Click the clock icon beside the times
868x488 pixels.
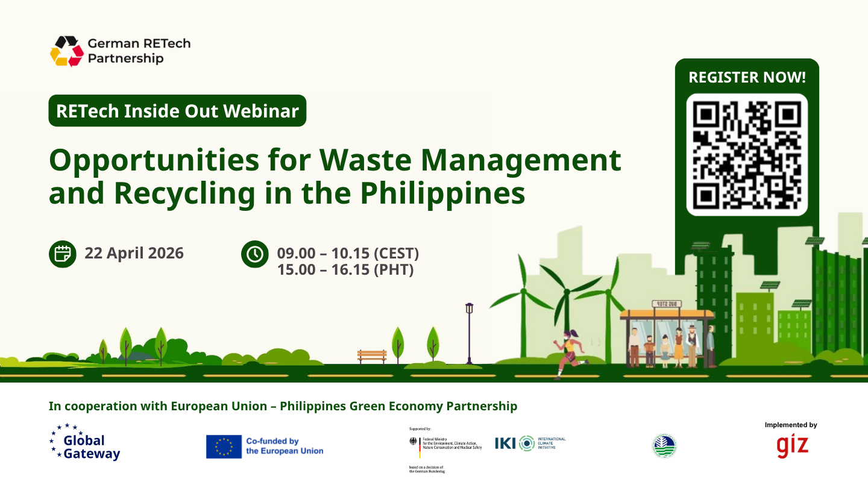point(255,254)
